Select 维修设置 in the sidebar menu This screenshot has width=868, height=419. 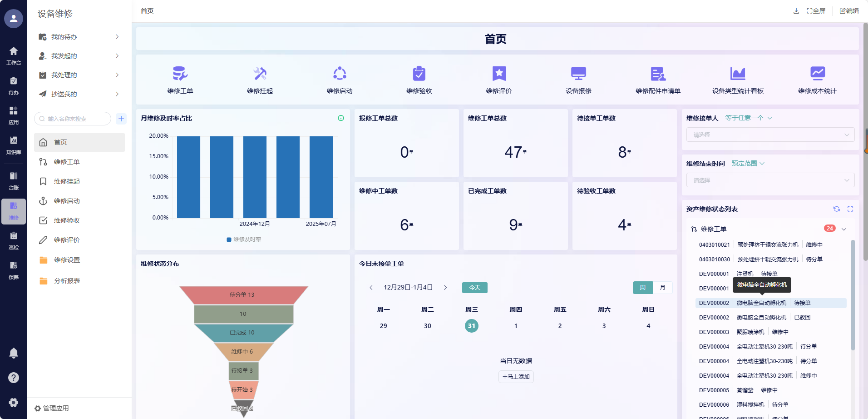click(x=67, y=260)
